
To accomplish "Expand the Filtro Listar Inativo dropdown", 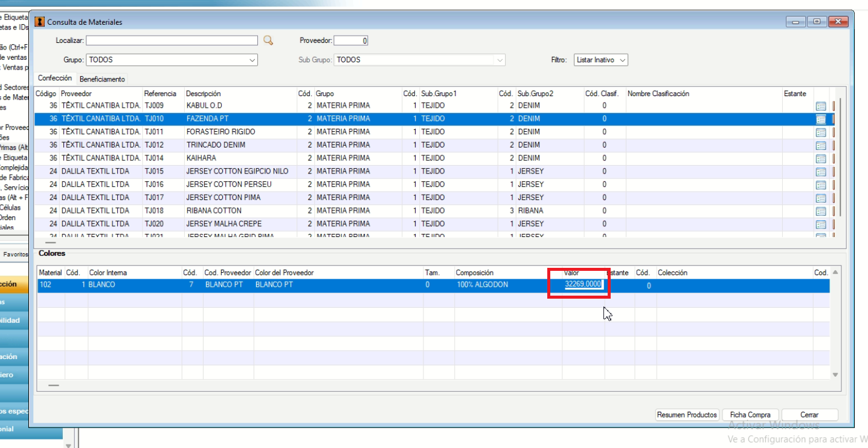I will (600, 60).
